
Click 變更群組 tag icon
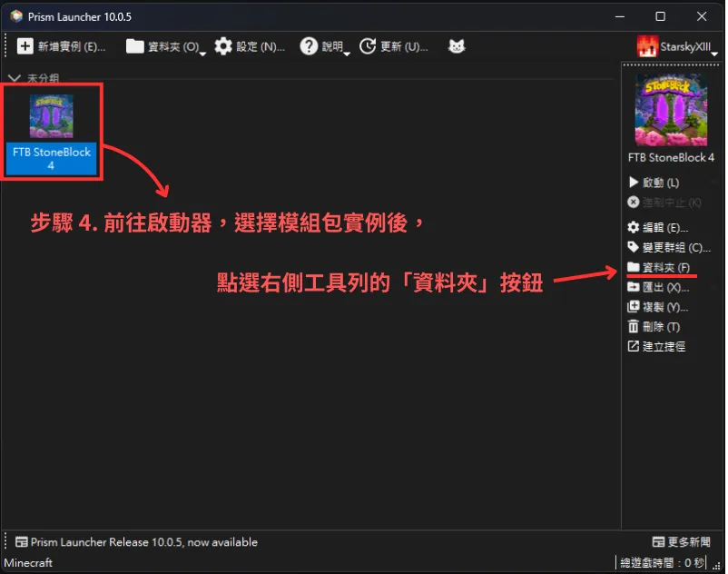coord(634,247)
